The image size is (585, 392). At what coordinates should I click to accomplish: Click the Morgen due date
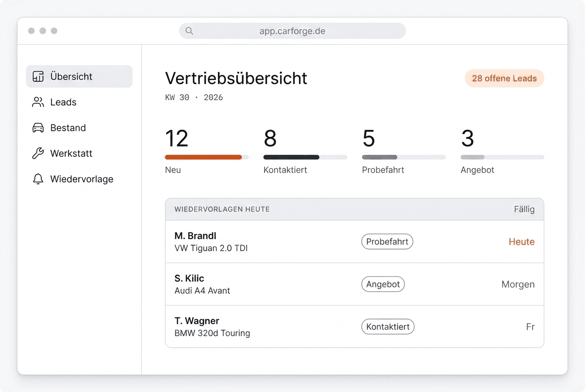(518, 284)
